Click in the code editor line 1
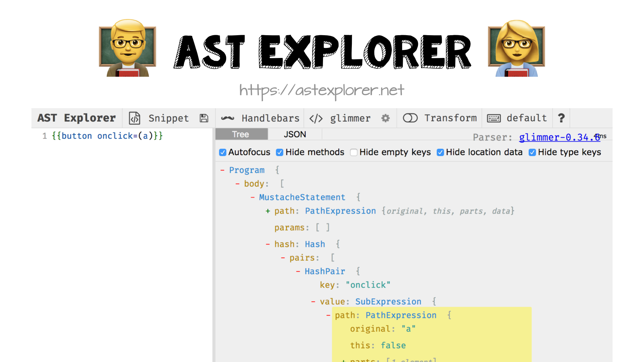The image size is (644, 362). pyautogui.click(x=107, y=136)
